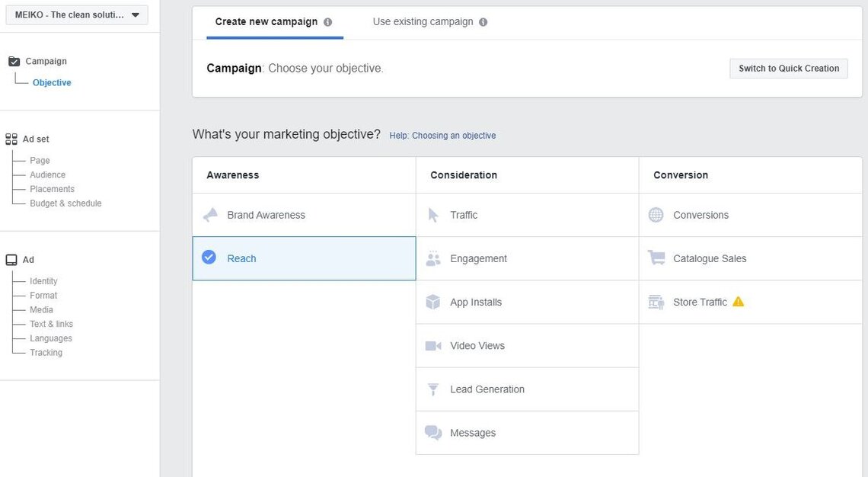The width and height of the screenshot is (868, 477).
Task: Click the Catalogue Sales cart icon
Action: pyautogui.click(x=656, y=258)
